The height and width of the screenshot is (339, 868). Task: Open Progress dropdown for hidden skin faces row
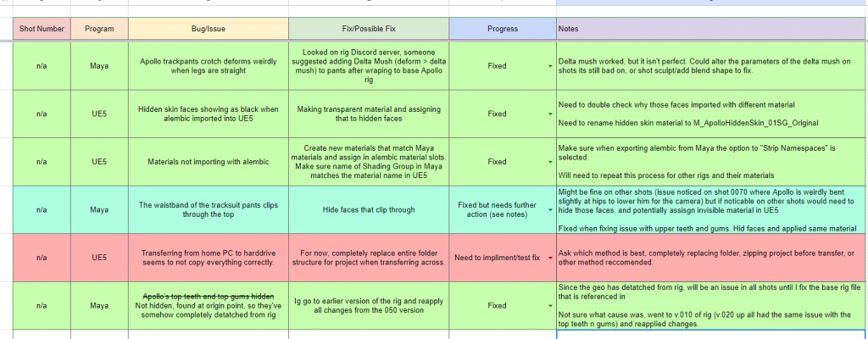549,114
